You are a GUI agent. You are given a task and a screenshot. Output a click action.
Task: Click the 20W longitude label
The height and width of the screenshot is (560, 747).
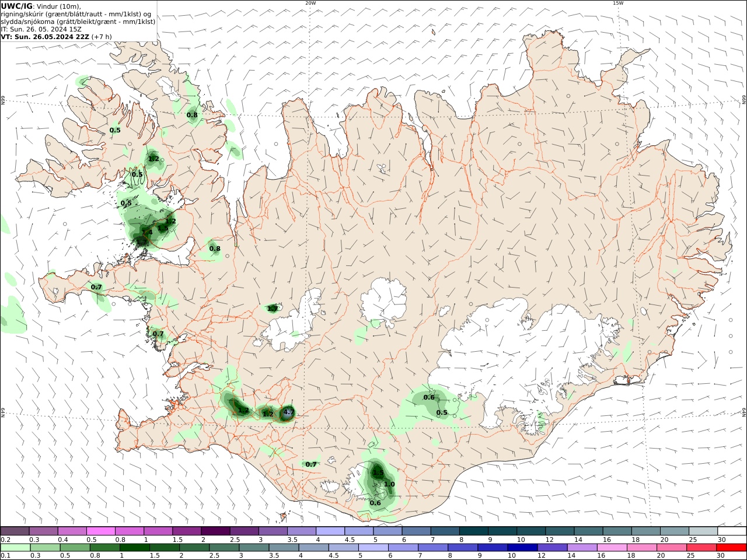pos(310,3)
